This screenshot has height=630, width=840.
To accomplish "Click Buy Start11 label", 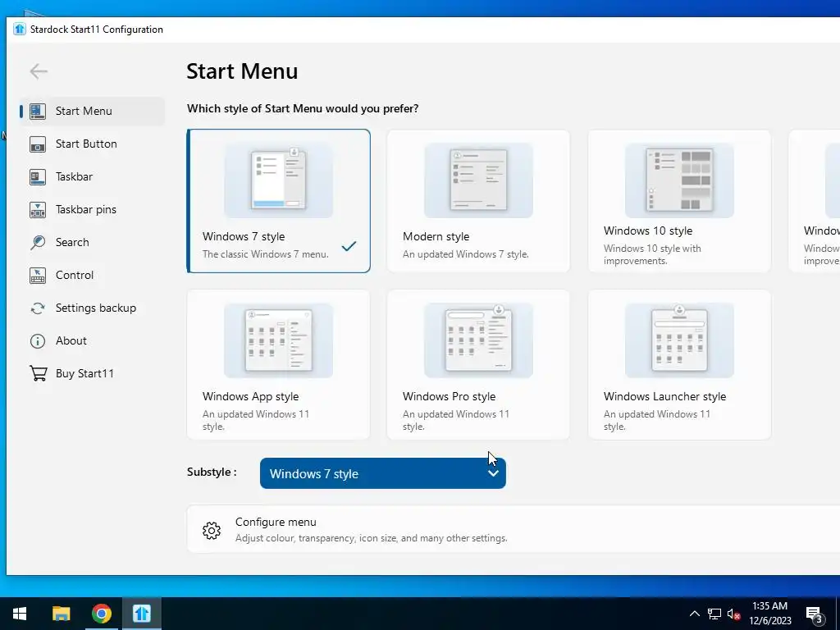I will pyautogui.click(x=84, y=373).
